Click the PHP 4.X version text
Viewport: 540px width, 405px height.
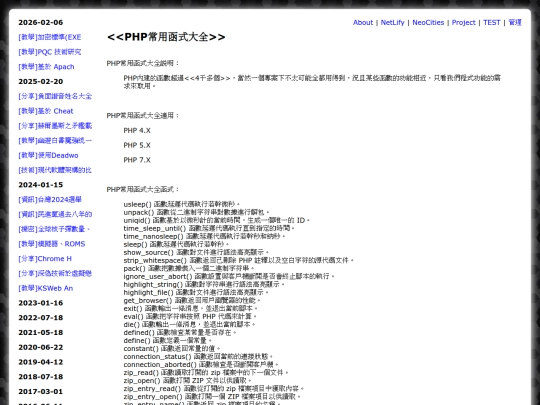pyautogui.click(x=137, y=131)
